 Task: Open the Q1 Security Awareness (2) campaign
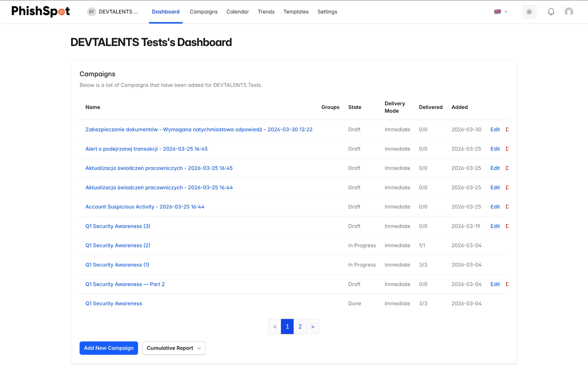tap(118, 245)
